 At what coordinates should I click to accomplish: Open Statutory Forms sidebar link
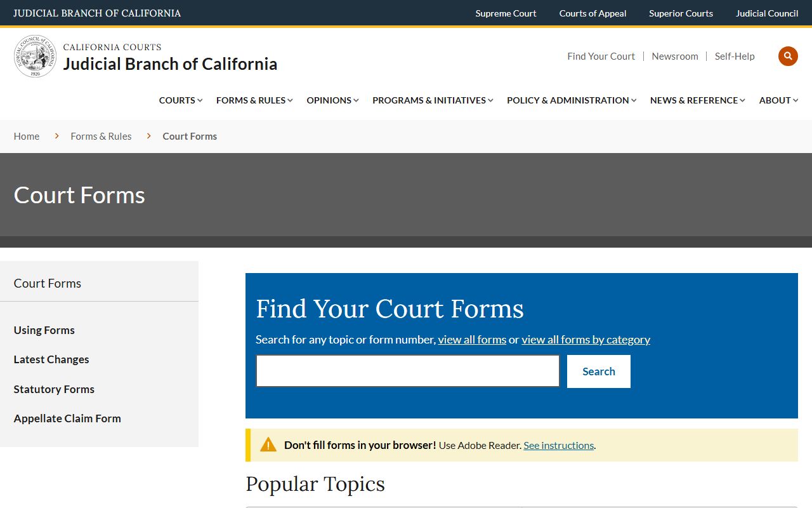pyautogui.click(x=54, y=389)
